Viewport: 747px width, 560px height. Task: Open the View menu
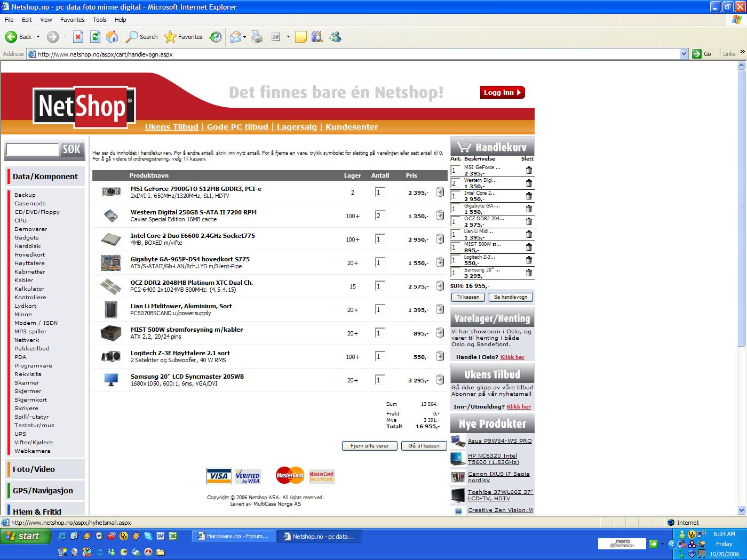46,20
